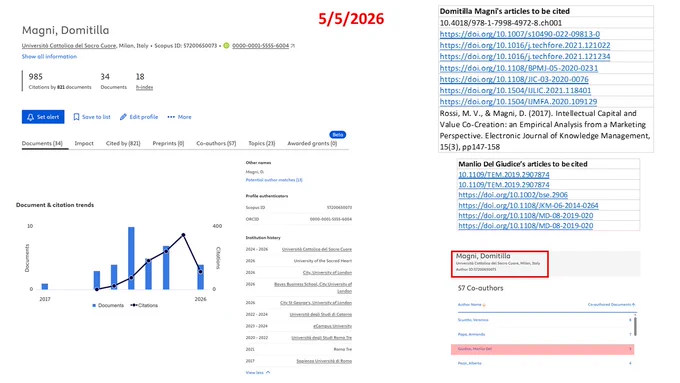The width and height of the screenshot is (680, 383).
Task: Click the Edit profile pencil icon
Action: pos(123,117)
